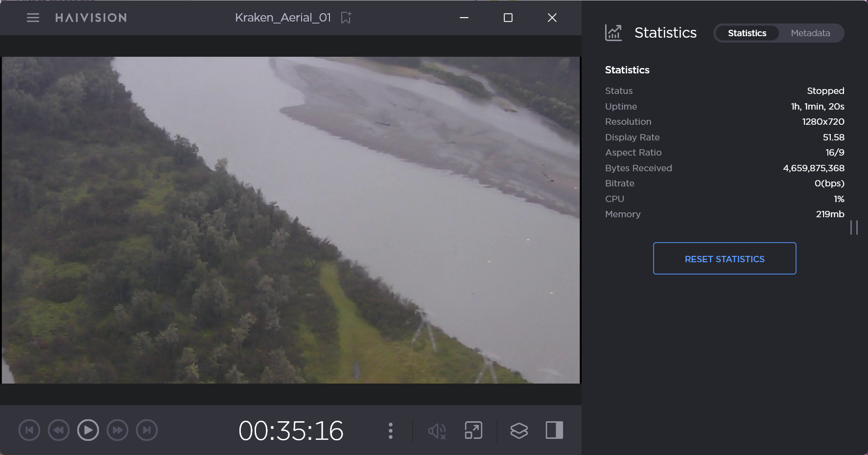The height and width of the screenshot is (455, 868).
Task: Click the Haivision logo
Action: [91, 18]
